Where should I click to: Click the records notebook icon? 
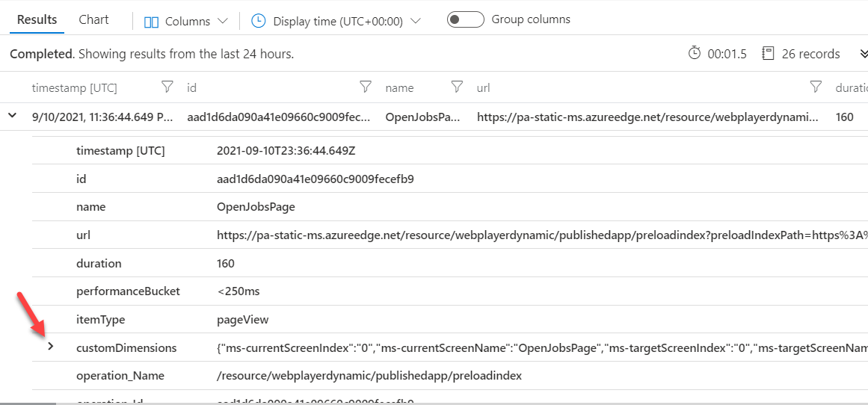tap(767, 53)
